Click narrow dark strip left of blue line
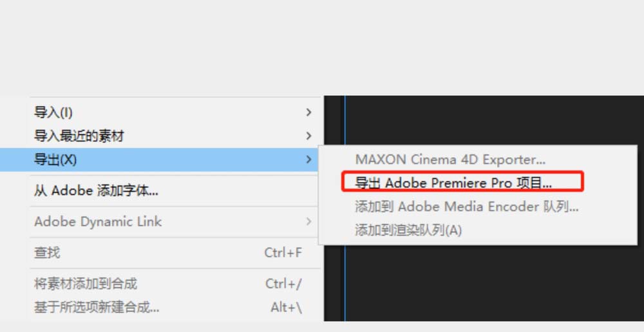 pyautogui.click(x=334, y=122)
